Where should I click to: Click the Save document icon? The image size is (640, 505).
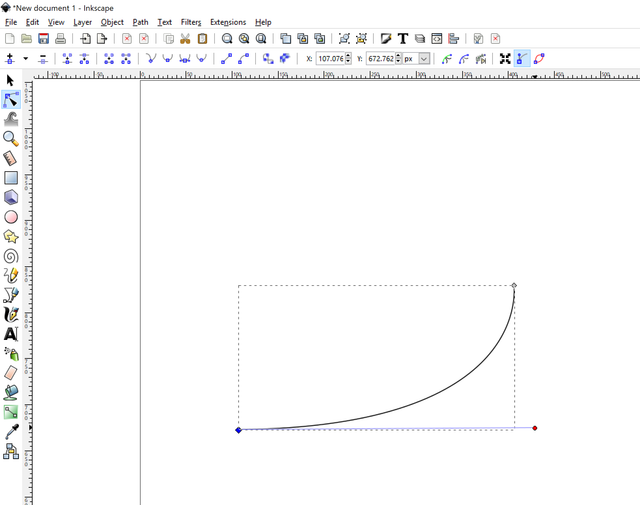coord(44,39)
